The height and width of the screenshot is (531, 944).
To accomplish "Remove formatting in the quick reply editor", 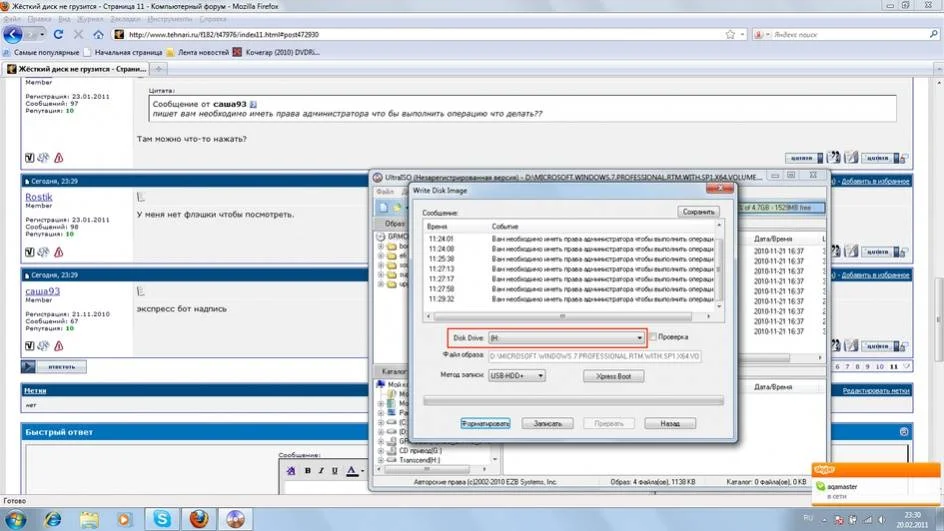I will (291, 471).
